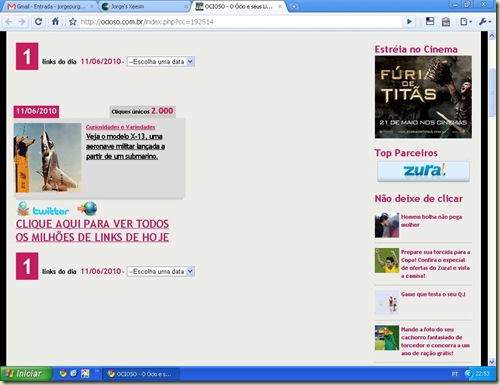Click the Go arrow beside the address bar
500x385 pixels.
409,22
